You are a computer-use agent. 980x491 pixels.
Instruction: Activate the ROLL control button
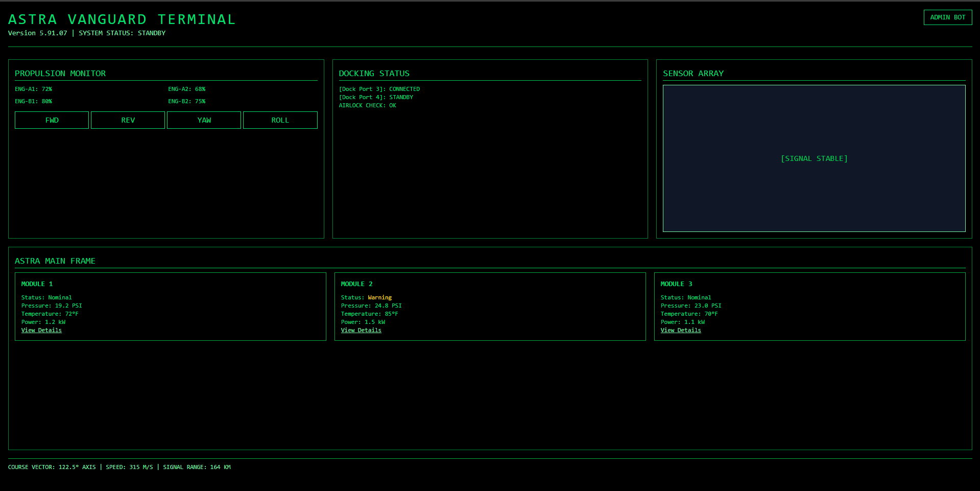280,120
